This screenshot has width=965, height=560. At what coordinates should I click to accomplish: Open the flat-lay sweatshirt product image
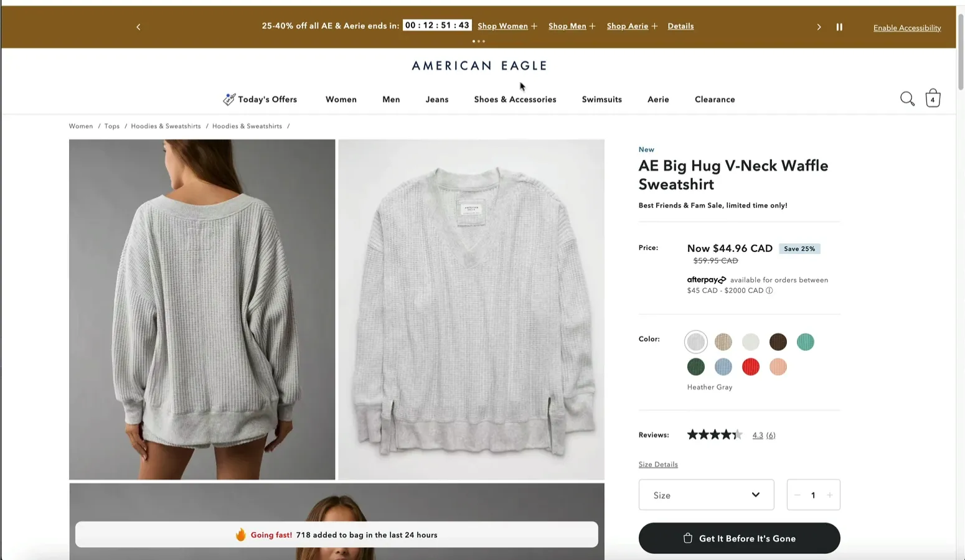471,309
